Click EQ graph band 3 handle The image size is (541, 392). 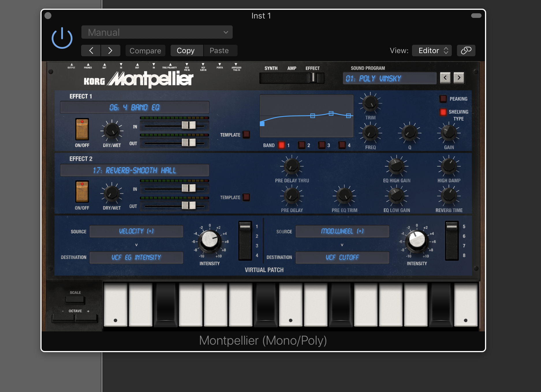click(x=331, y=113)
